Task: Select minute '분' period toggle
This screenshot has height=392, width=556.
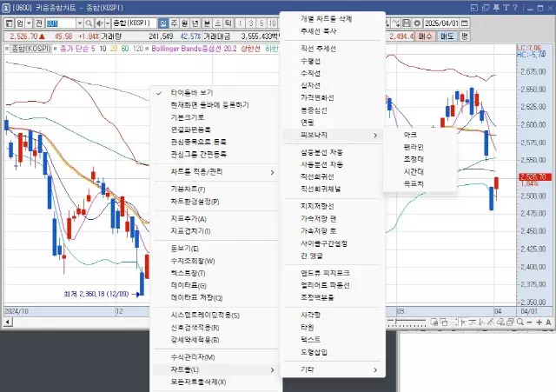Action: coord(207,23)
